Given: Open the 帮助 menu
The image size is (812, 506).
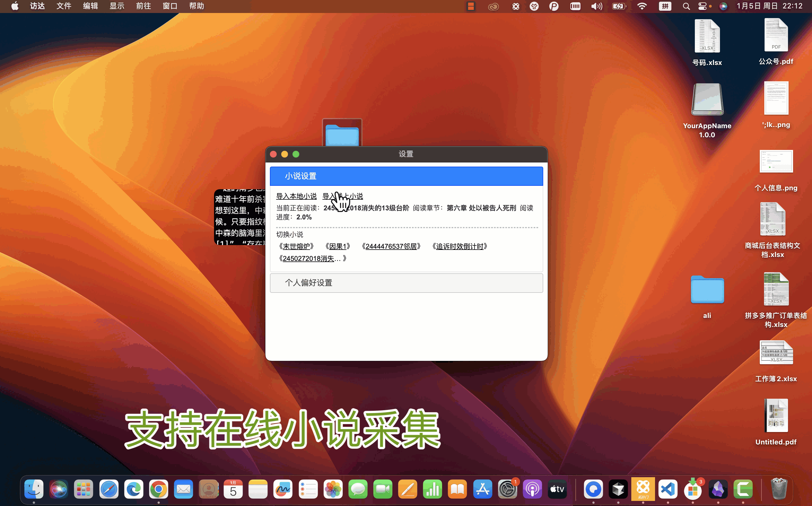Looking at the screenshot, I should (196, 6).
